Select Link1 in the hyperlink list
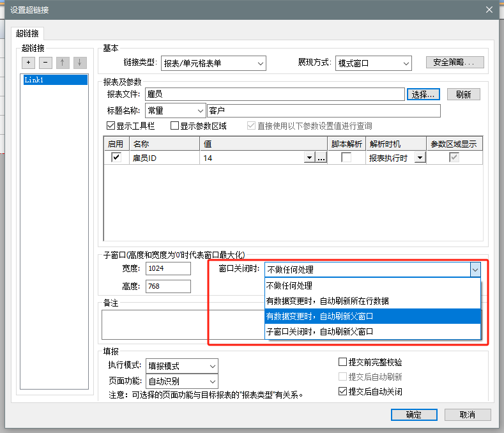504x433 pixels. 54,80
